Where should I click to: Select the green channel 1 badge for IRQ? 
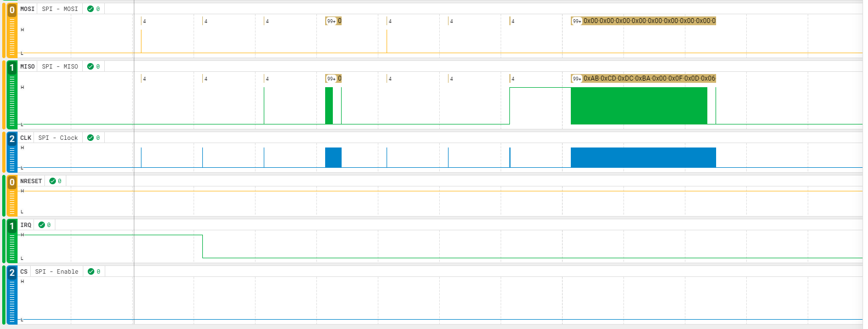coord(12,226)
